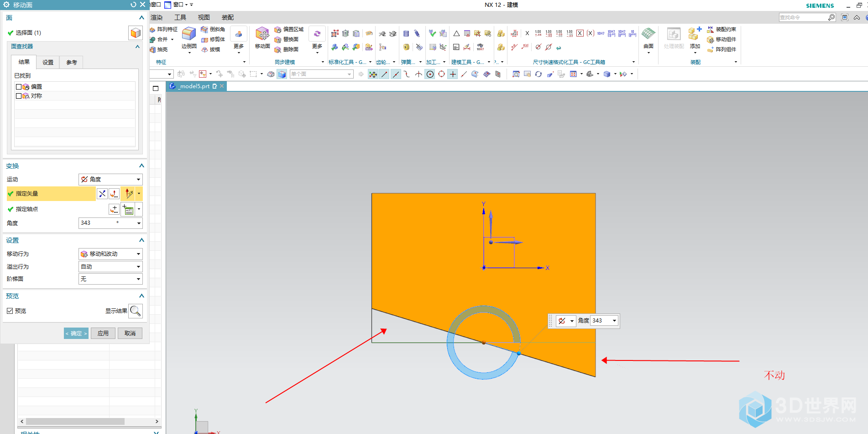
Task: Check the 对称 checkbox in face finder results
Action: (x=19, y=96)
